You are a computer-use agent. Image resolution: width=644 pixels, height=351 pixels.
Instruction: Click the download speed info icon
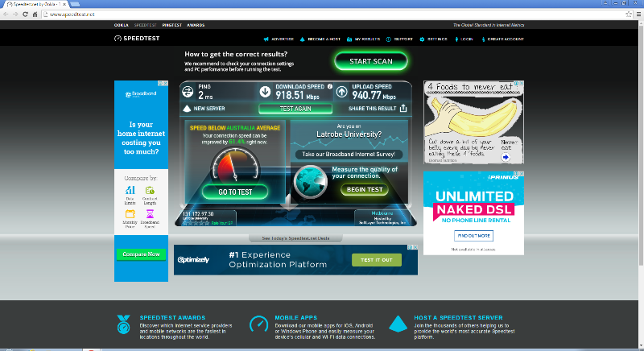(330, 86)
